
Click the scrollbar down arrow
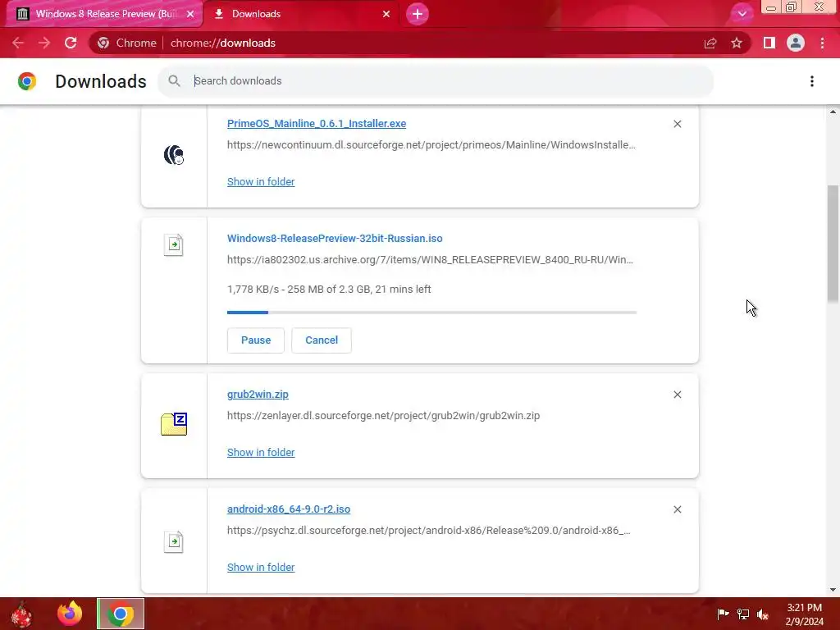click(x=833, y=590)
